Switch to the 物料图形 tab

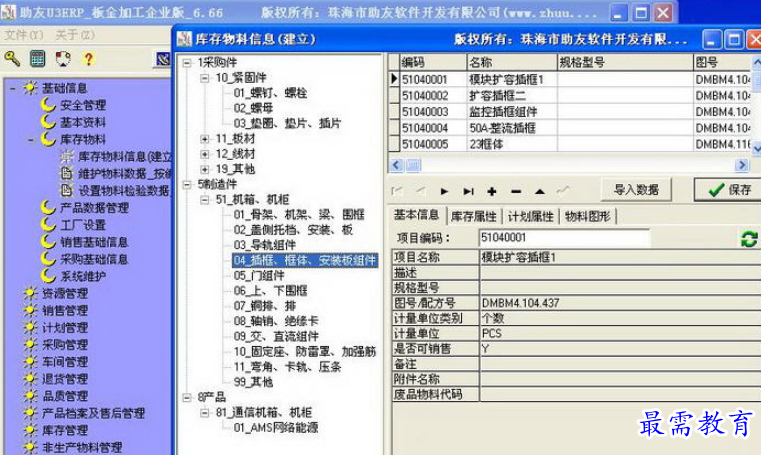(587, 216)
